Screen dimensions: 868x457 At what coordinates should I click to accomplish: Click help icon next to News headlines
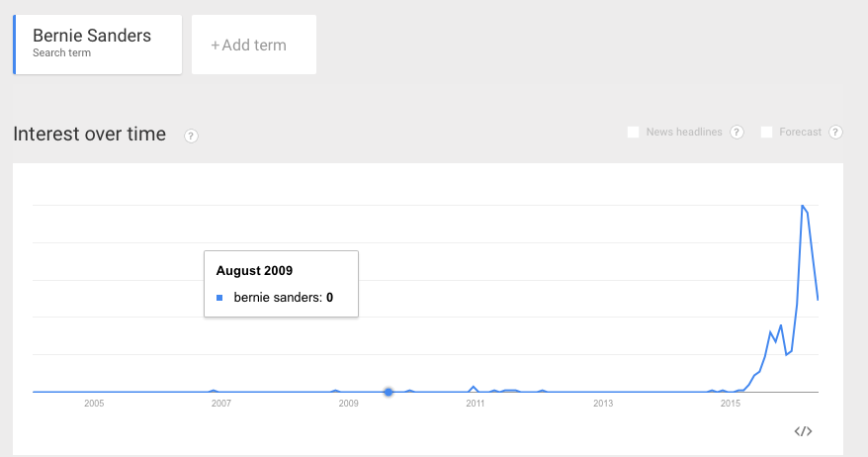737,133
